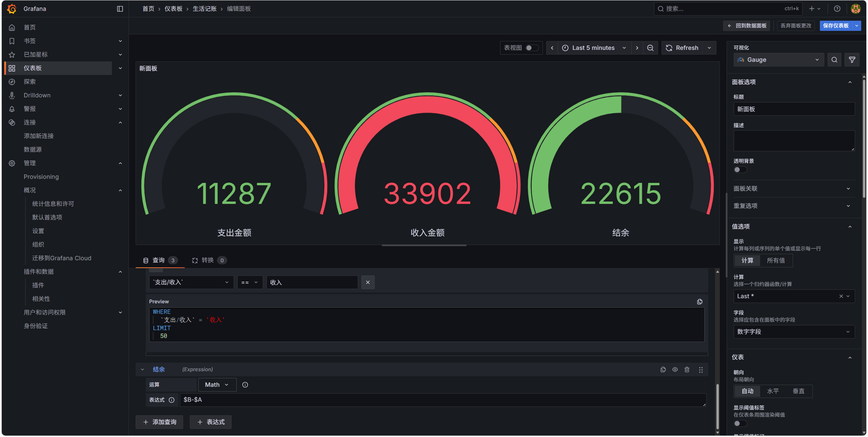Click the options pane vertical scrollbar
This screenshot has height=437, width=868.
864,138
